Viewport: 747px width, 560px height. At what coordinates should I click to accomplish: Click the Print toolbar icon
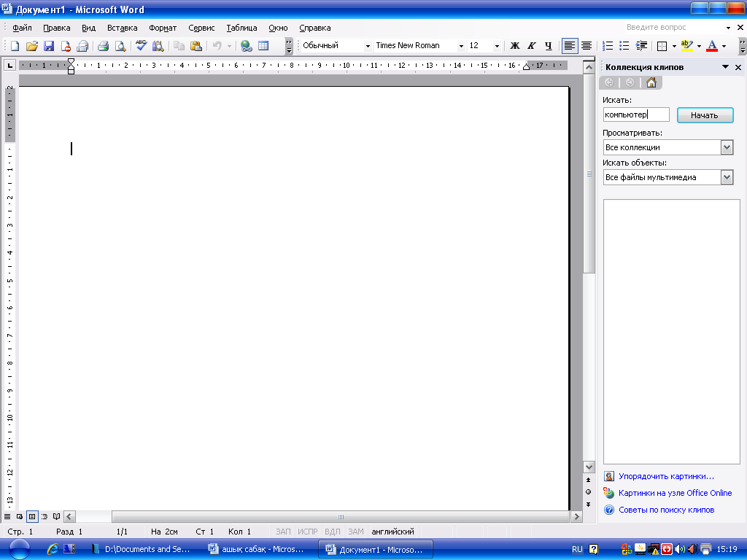coord(103,46)
